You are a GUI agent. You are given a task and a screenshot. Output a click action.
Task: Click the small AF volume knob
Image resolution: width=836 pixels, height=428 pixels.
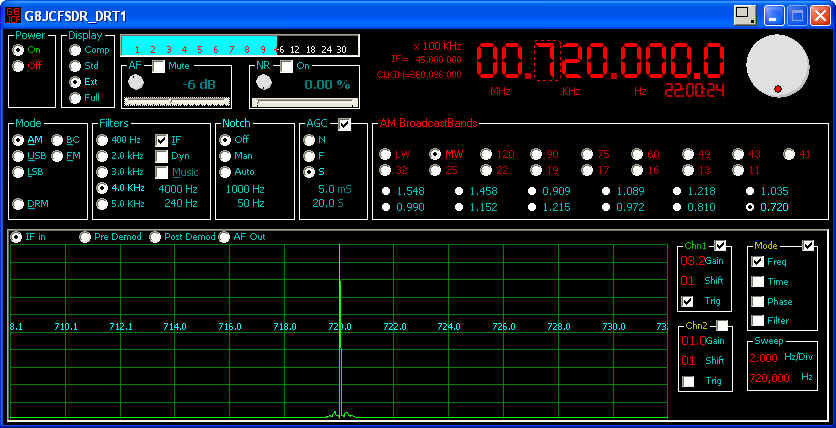(136, 82)
